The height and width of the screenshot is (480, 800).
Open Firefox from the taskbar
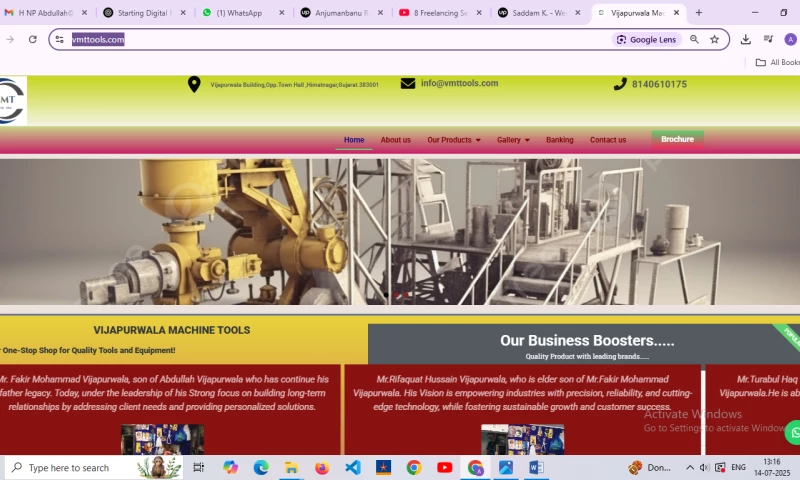[x=322, y=467]
